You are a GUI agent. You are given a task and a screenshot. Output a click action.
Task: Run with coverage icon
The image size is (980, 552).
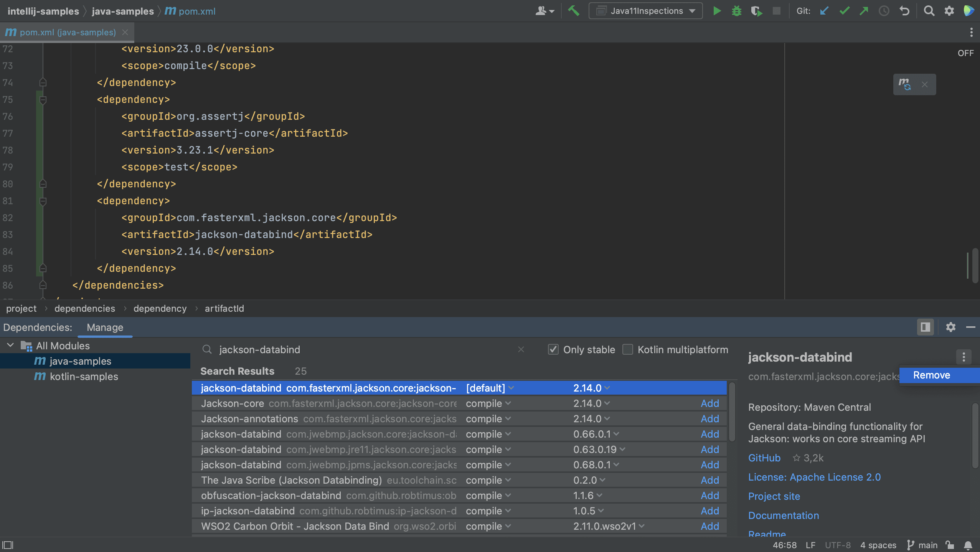tap(756, 11)
